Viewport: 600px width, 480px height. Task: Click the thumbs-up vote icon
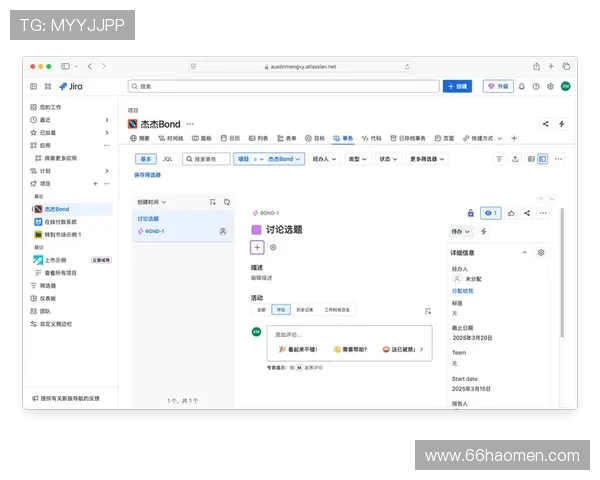511,213
